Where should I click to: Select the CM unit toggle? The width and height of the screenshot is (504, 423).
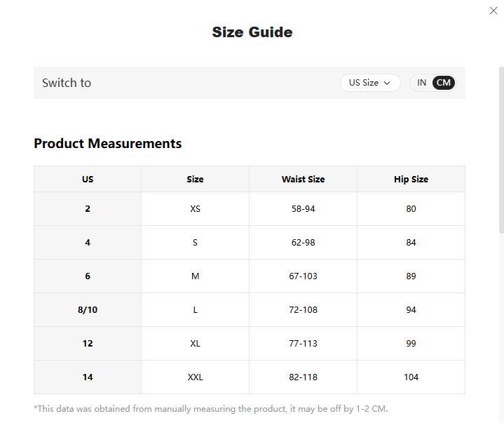443,83
